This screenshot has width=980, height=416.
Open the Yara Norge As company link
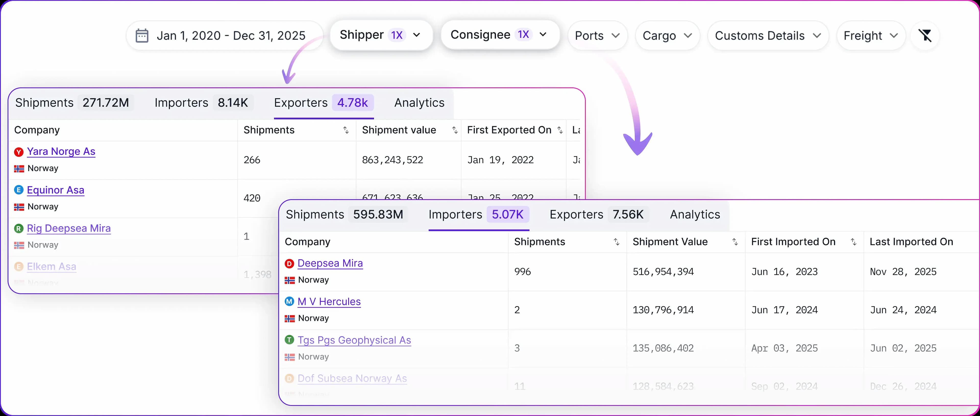point(61,152)
